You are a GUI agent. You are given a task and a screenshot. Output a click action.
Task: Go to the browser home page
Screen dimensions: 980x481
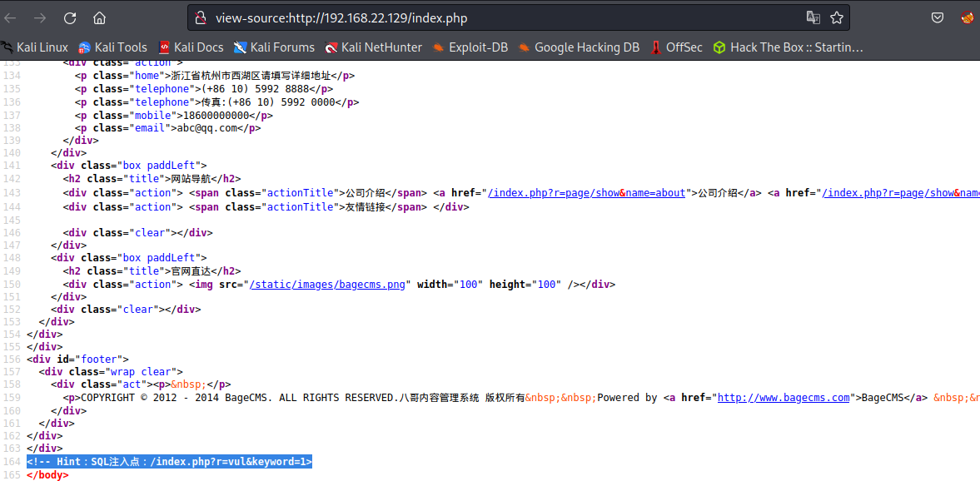(x=99, y=17)
